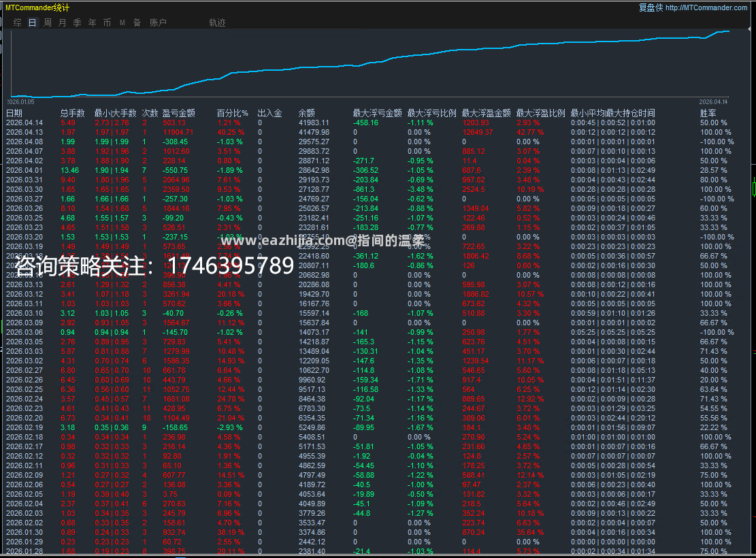Click floating loss -861.3 on 2026.03.30
The height and width of the screenshot is (558, 756).
363,190
